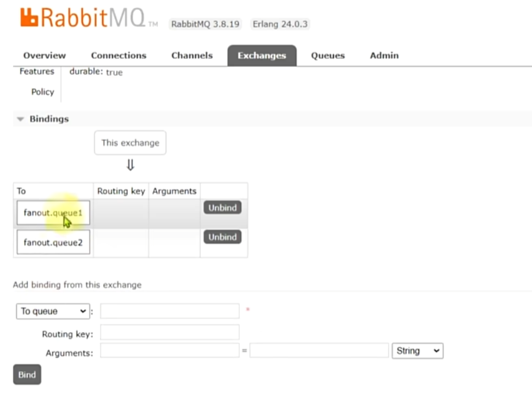Open the To queue destination dropdown

click(53, 311)
